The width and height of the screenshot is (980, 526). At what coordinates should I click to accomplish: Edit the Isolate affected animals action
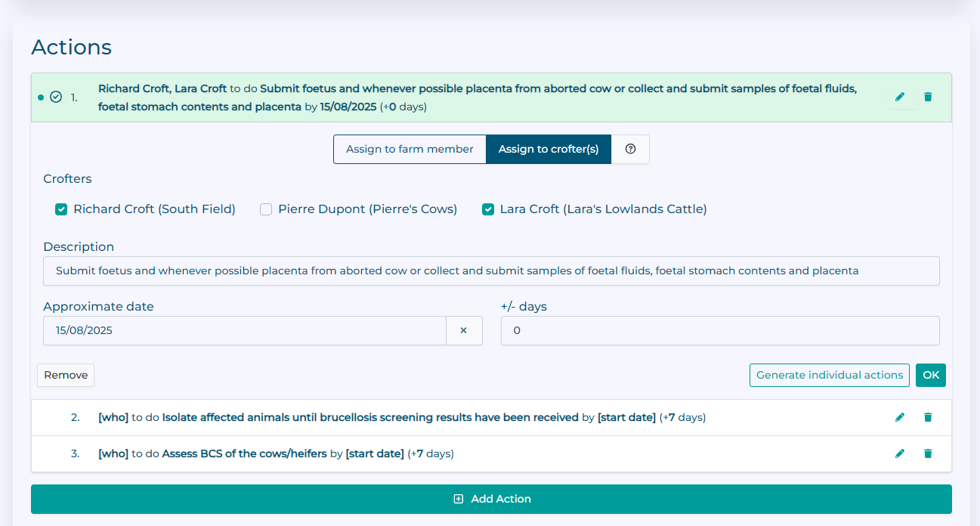point(900,417)
